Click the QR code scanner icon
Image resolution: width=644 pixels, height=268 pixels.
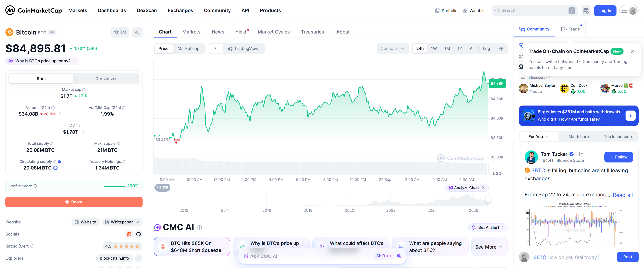click(x=586, y=11)
